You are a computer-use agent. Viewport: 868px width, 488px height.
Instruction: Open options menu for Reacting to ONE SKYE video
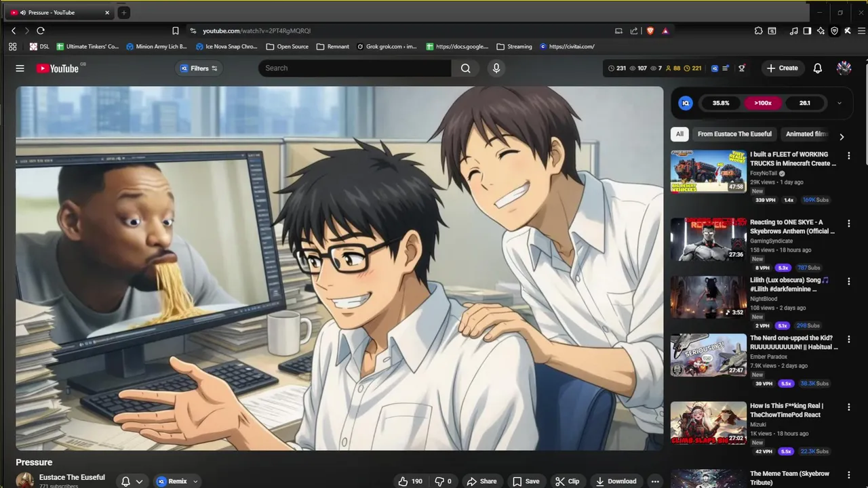coord(848,223)
